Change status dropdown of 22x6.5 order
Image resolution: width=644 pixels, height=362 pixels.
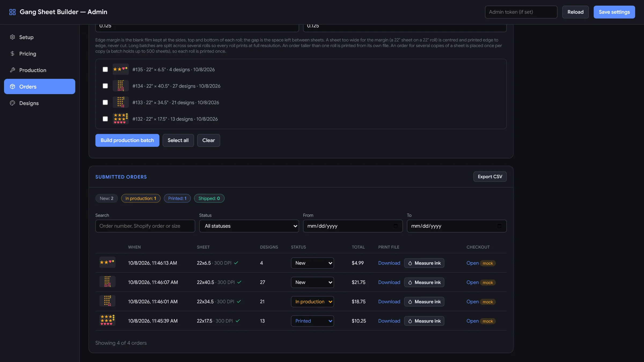(312, 263)
